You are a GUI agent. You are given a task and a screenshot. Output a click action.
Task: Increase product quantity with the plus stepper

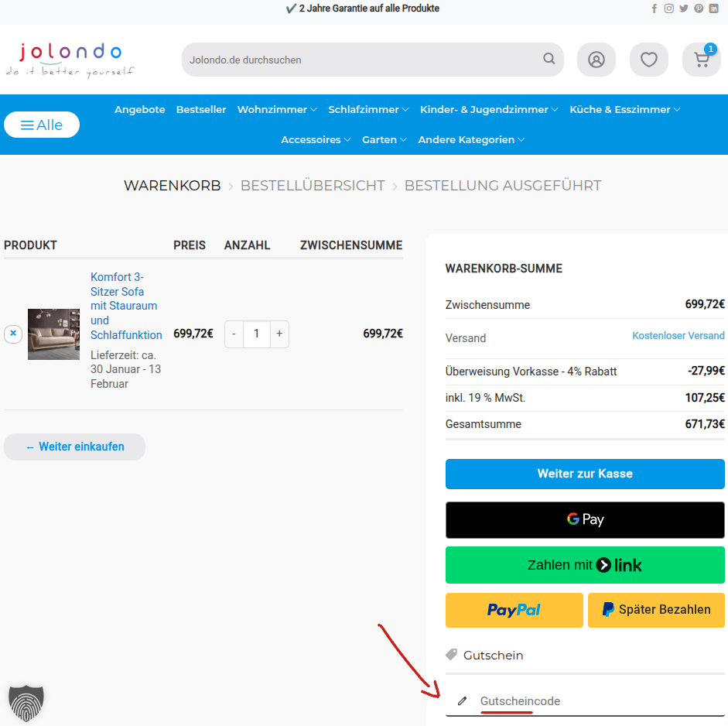279,334
